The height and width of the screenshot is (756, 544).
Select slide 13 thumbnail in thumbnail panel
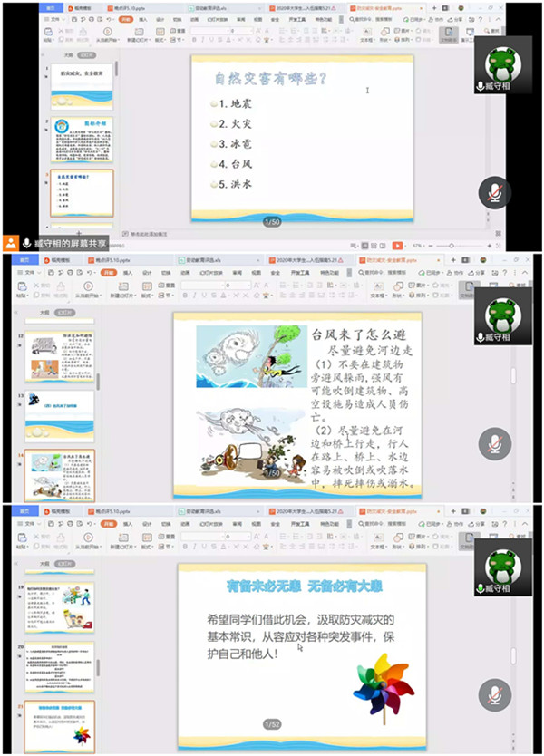point(60,415)
